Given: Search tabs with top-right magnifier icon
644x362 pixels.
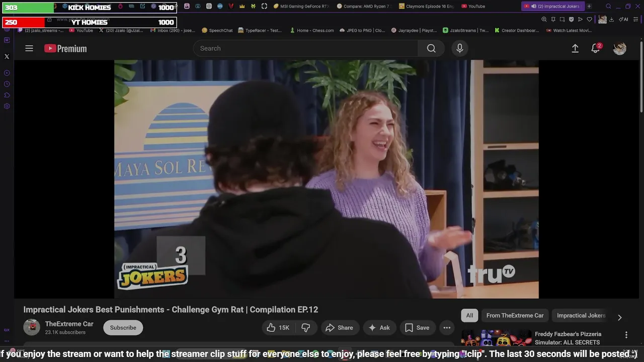Looking at the screenshot, I should 608,6.
